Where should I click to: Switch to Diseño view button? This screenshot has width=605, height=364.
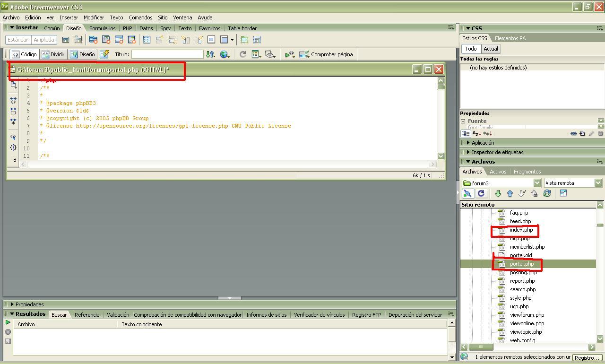coord(82,54)
